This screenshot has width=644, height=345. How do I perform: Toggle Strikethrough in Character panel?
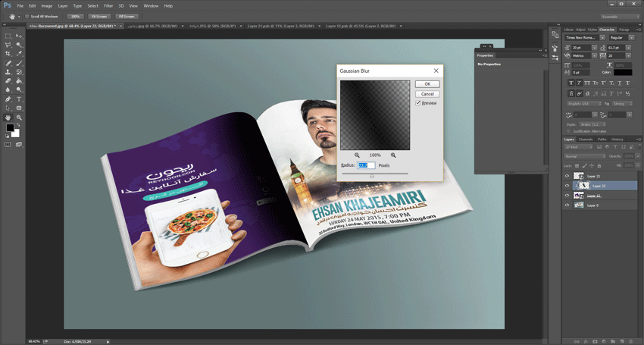(x=627, y=83)
